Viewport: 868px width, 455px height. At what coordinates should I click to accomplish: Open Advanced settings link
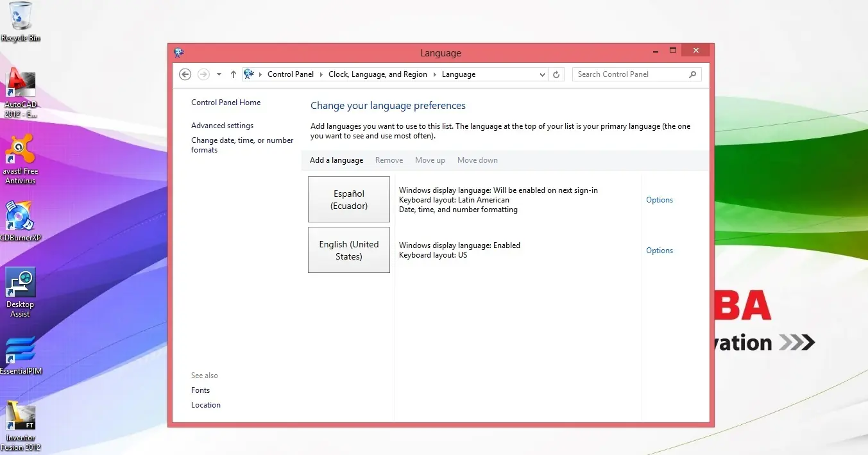pyautogui.click(x=222, y=126)
